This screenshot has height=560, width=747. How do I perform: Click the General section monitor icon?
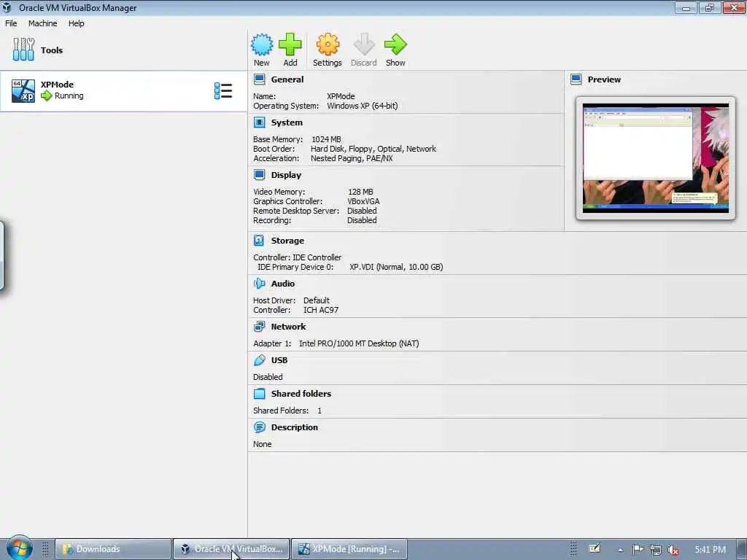(260, 79)
